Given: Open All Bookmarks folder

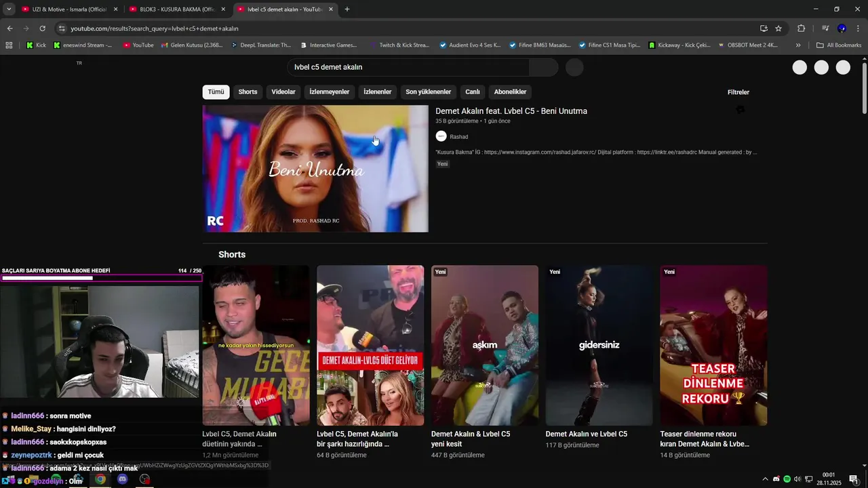Looking at the screenshot, I should (839, 45).
